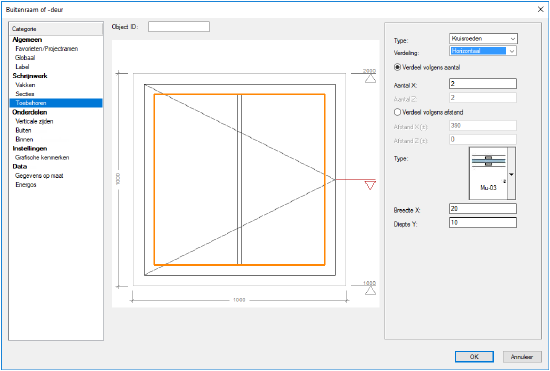Open the Globaal category
This screenshot has height=371, width=550.
coord(25,58)
